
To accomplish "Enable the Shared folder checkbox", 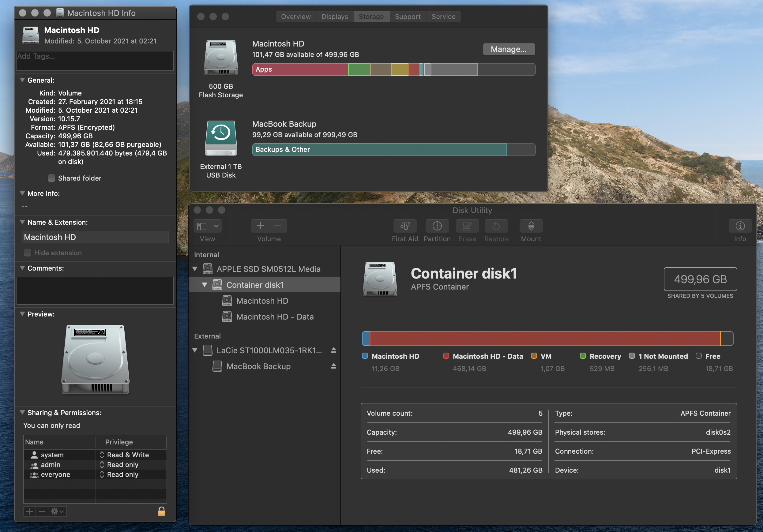I will [x=51, y=178].
